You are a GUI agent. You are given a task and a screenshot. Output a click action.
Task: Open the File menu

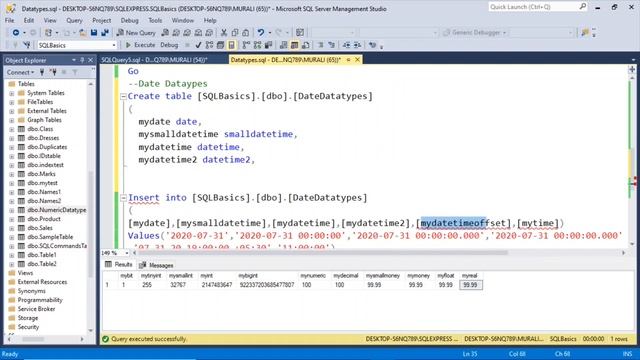(x=9, y=20)
